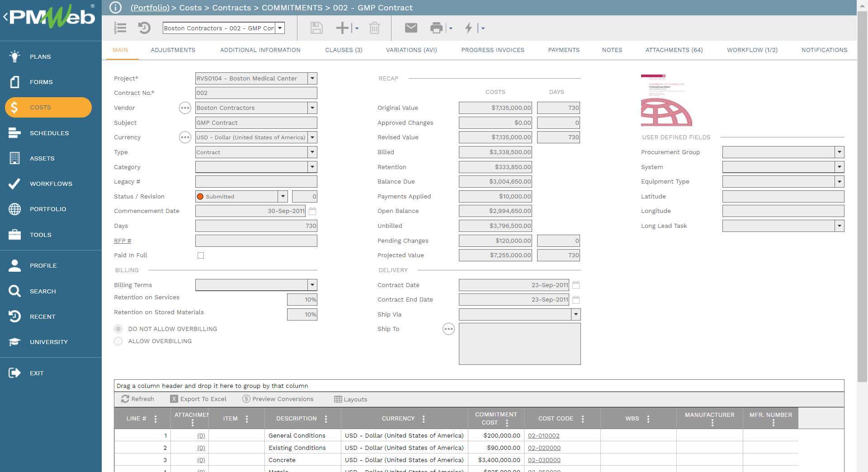Screen dimensions: 868x472
Task: Click the Currency ellipsis lookup button
Action: coord(185,137)
